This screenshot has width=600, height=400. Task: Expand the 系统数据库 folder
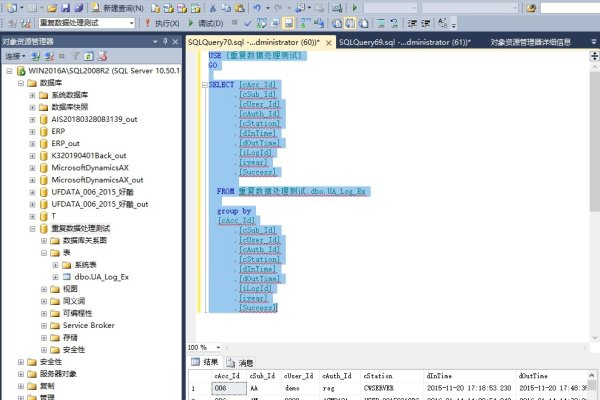(x=32, y=95)
